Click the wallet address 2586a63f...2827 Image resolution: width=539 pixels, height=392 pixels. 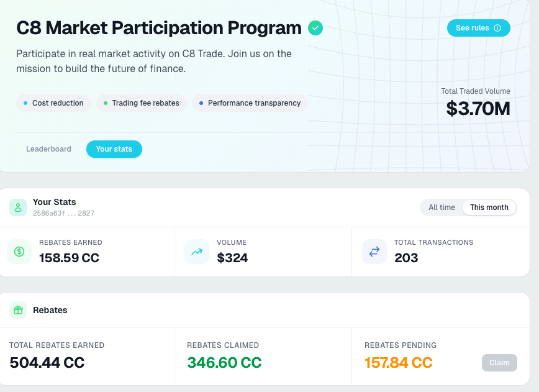63,214
